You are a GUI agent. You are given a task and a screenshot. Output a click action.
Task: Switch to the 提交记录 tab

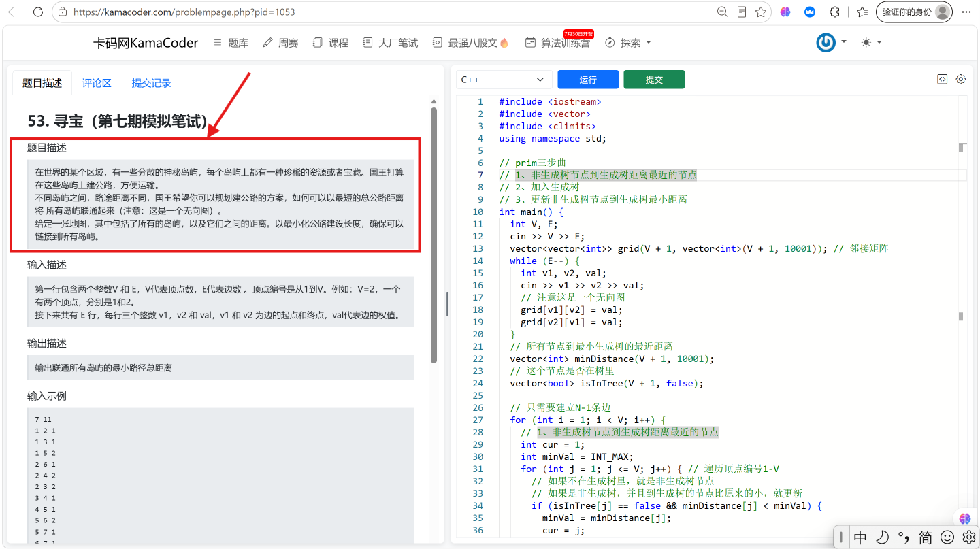click(151, 83)
